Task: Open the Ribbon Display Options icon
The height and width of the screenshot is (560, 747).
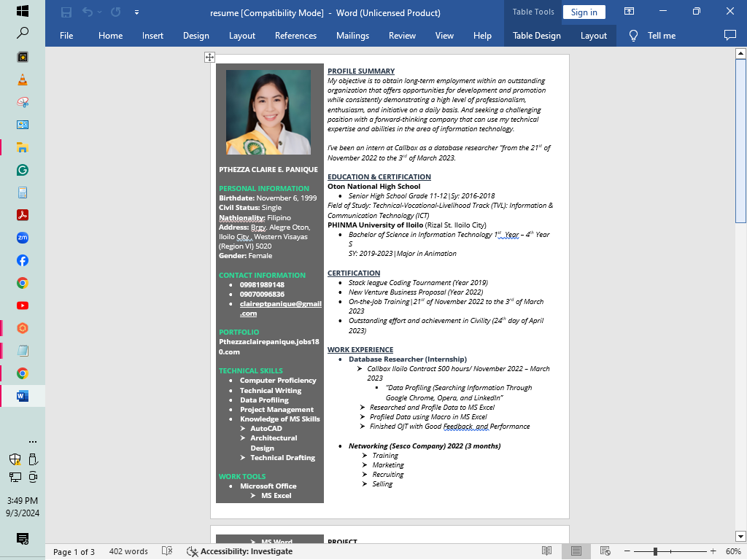Action: pyautogui.click(x=629, y=12)
